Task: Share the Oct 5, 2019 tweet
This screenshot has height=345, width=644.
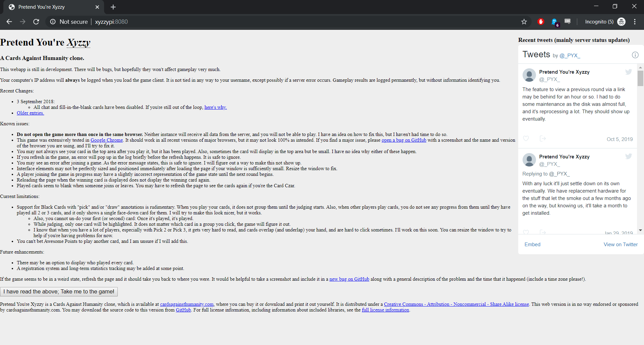Action: point(543,139)
